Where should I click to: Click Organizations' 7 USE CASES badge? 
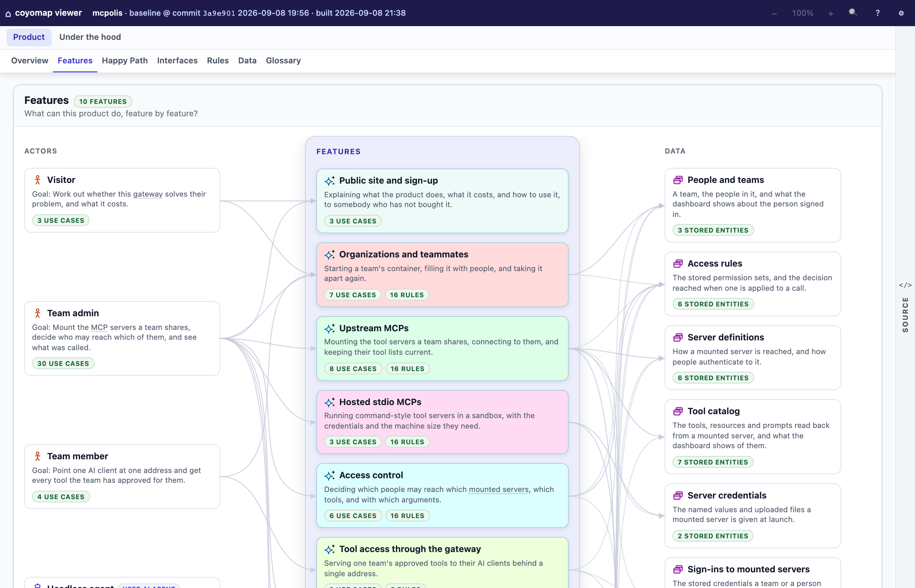click(353, 295)
